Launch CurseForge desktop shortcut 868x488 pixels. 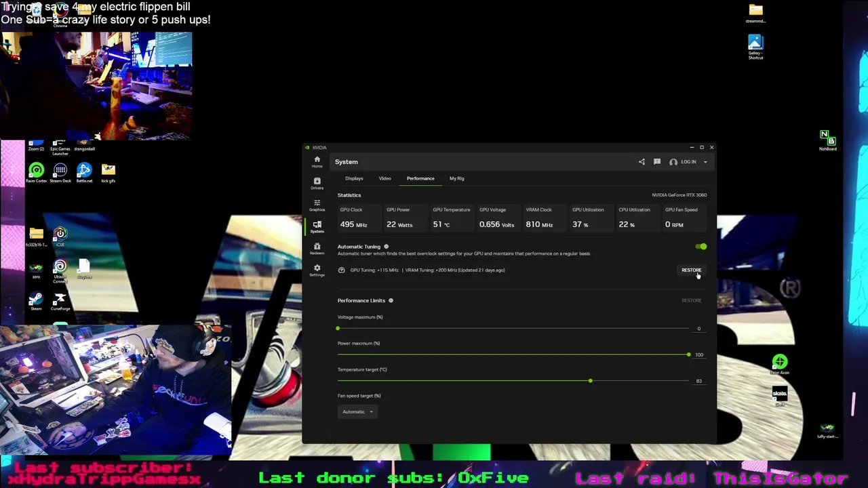[60, 302]
